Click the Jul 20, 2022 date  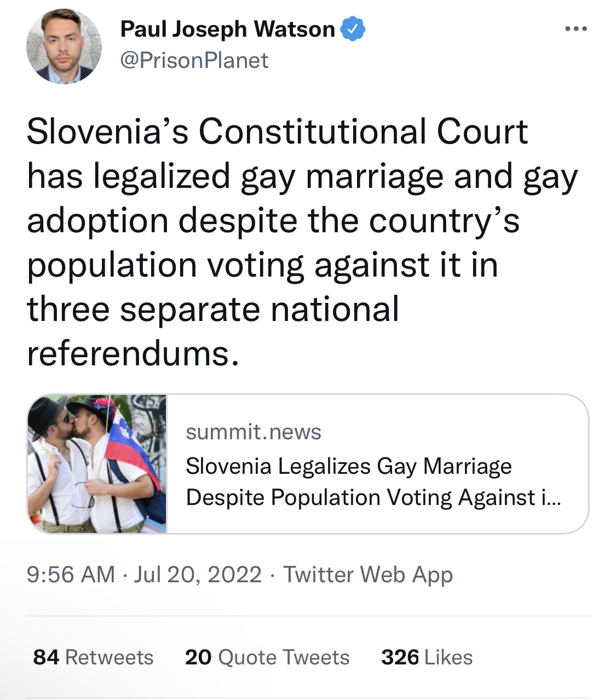point(198,575)
